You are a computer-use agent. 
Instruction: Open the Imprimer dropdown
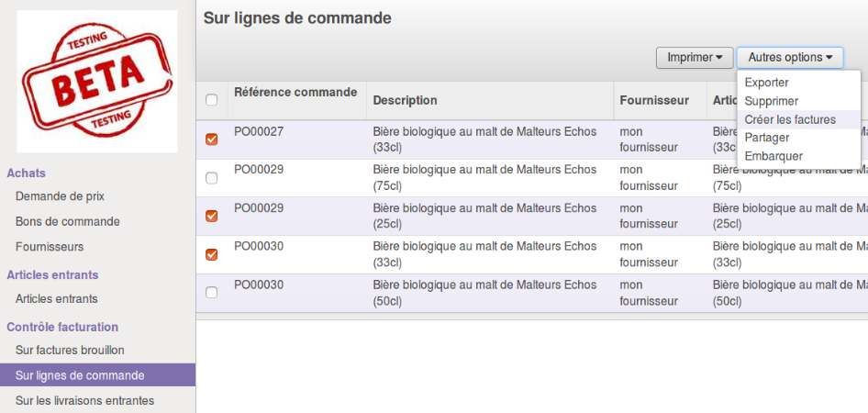tap(695, 58)
